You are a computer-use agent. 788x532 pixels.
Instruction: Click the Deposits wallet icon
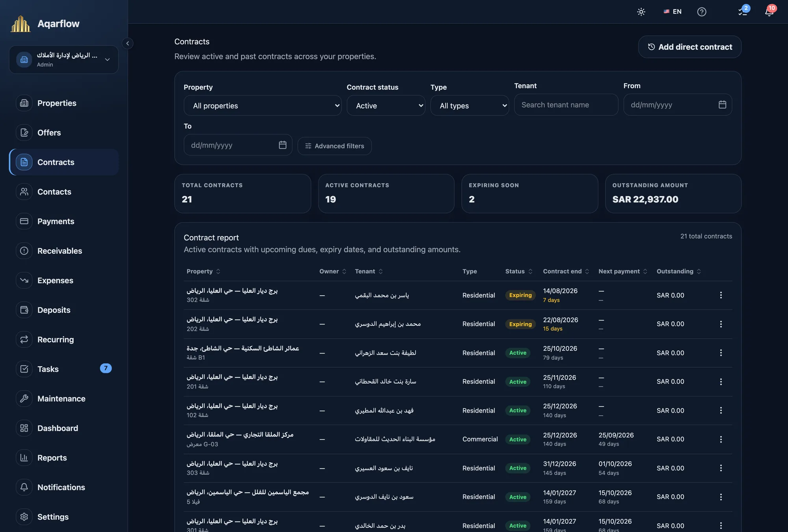[24, 310]
